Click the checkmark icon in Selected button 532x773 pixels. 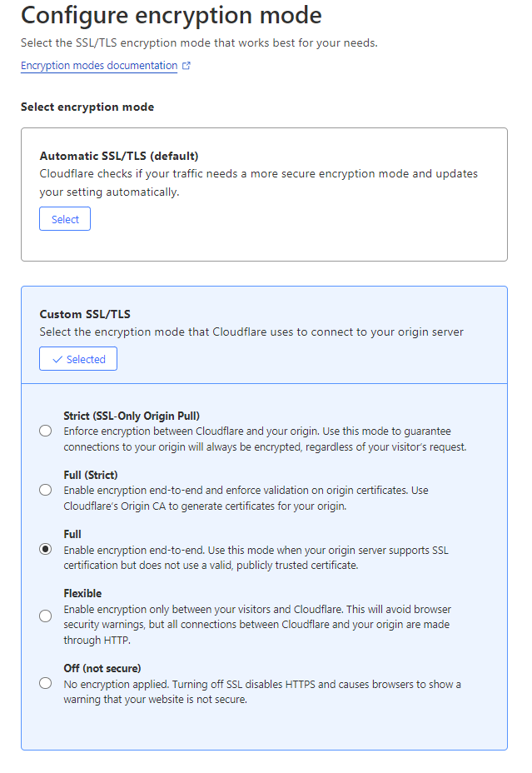tap(57, 359)
